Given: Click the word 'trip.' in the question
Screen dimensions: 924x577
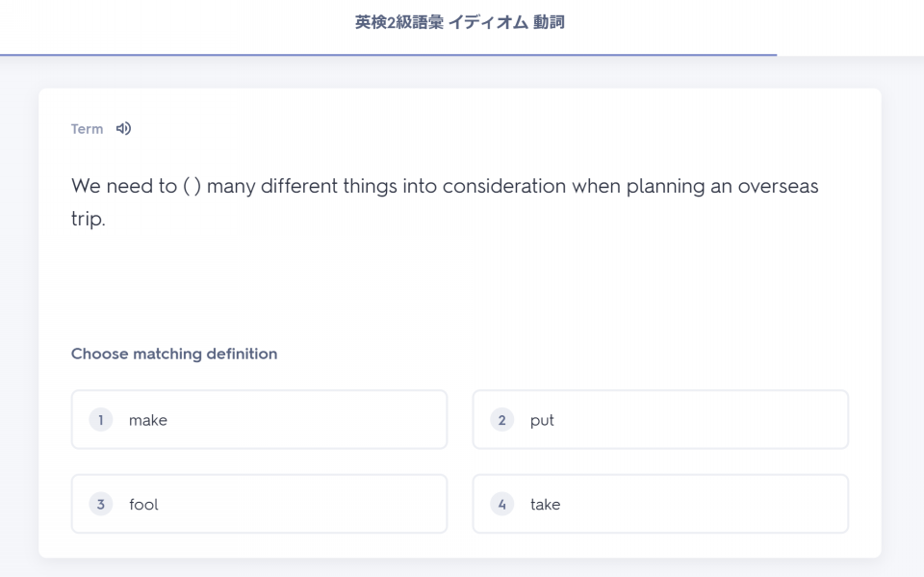Looking at the screenshot, I should point(89,220).
